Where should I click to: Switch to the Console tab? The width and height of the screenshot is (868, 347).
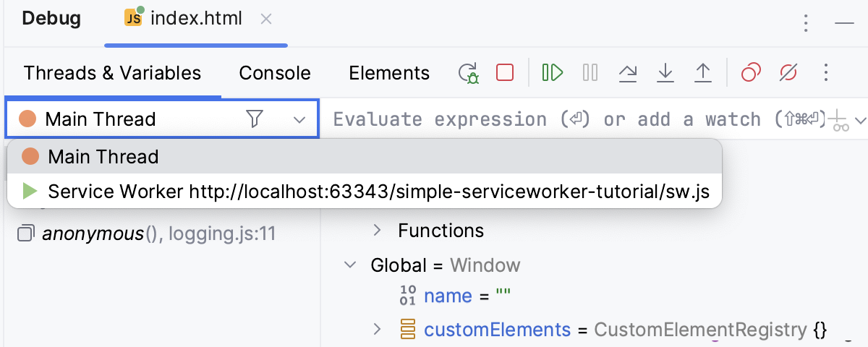click(275, 73)
